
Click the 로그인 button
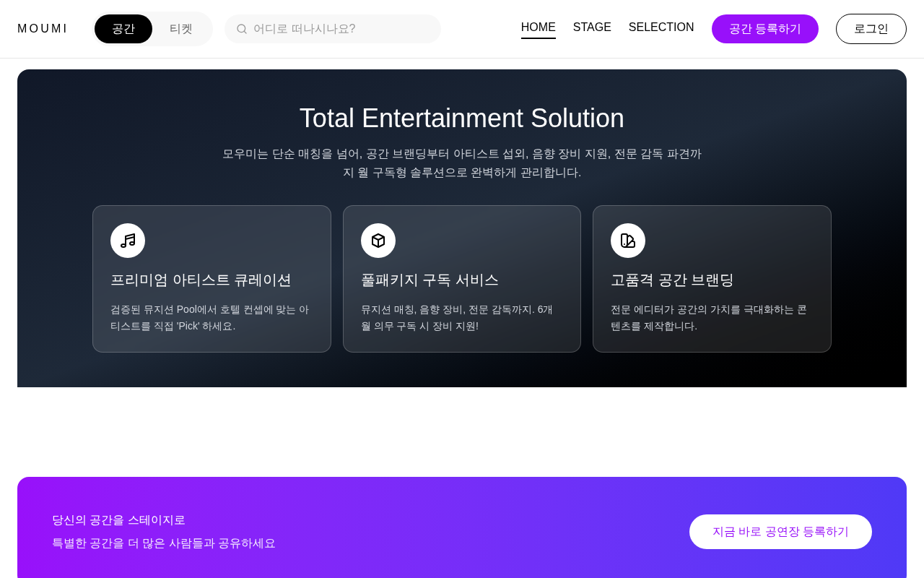871,29
